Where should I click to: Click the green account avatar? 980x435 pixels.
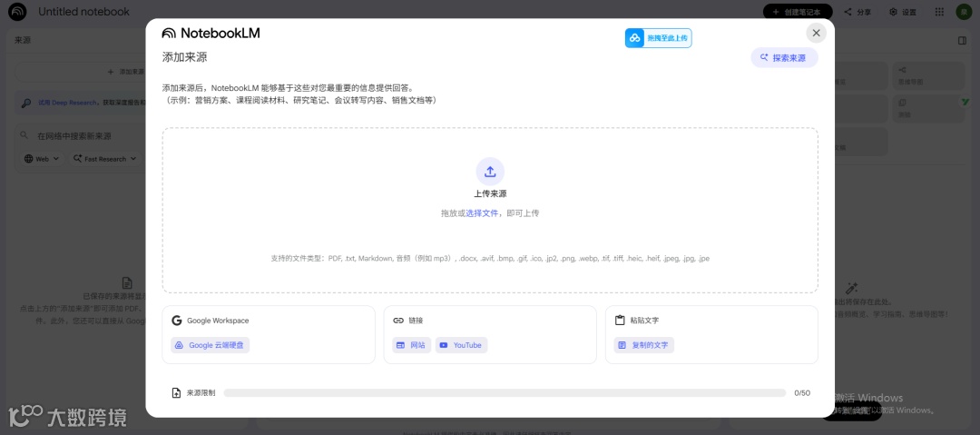tap(963, 12)
